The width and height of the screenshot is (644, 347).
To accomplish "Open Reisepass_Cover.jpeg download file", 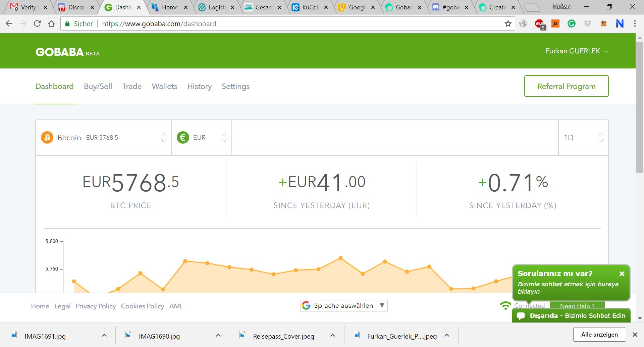I will pyautogui.click(x=283, y=336).
